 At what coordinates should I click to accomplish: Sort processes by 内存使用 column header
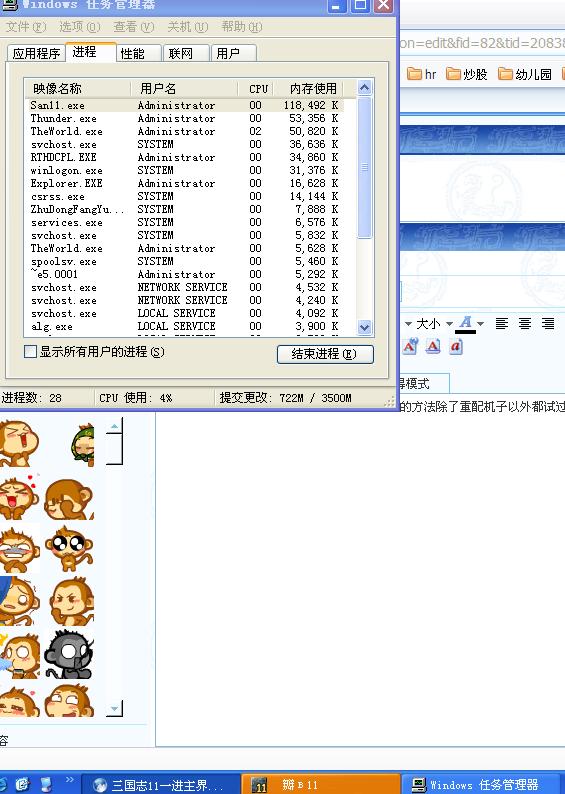coord(309,89)
